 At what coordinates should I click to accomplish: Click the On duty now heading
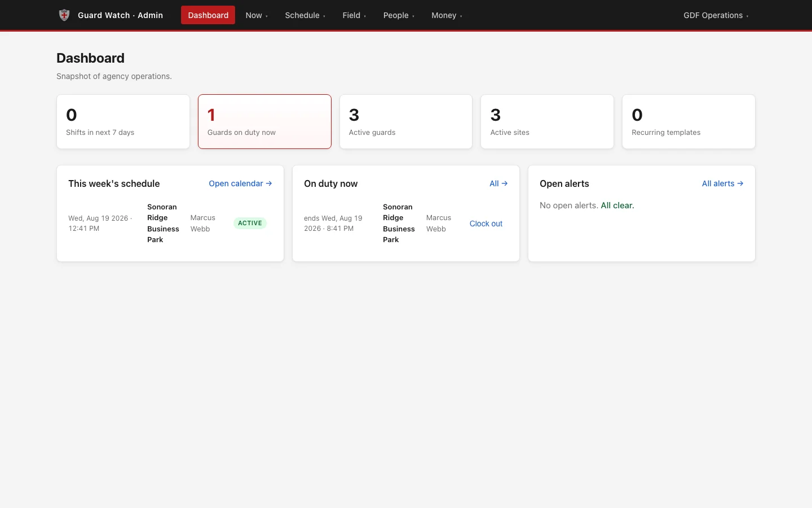click(x=331, y=183)
